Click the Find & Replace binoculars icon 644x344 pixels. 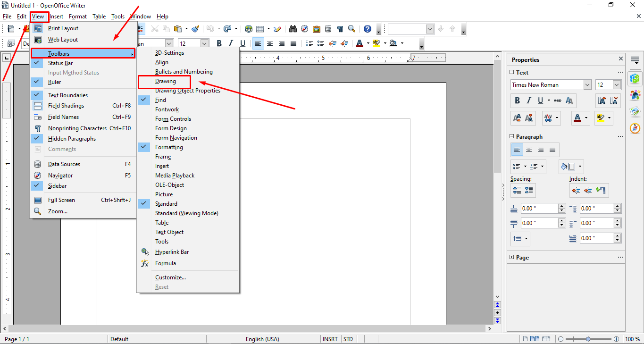pyautogui.click(x=293, y=29)
